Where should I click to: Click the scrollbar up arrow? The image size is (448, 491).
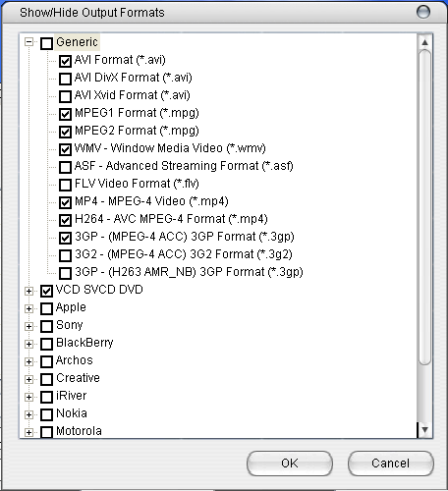(425, 42)
